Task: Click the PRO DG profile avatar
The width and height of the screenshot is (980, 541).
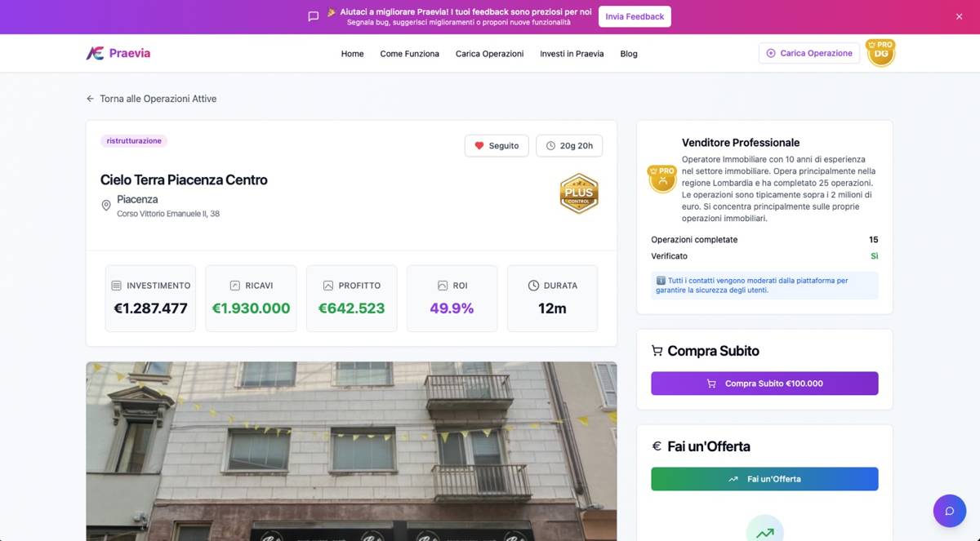Action: tap(880, 53)
